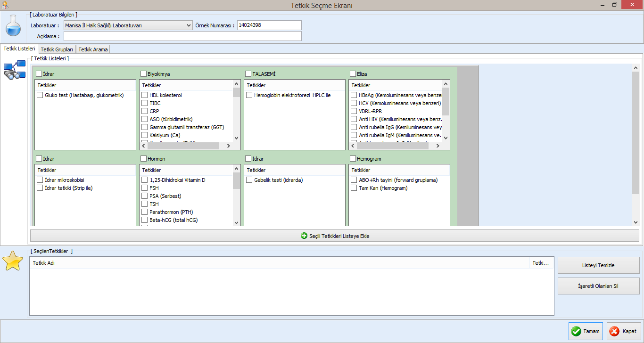Tick Anti rubella IgM checkbox
Screen dimensions: 644x343
(354, 135)
